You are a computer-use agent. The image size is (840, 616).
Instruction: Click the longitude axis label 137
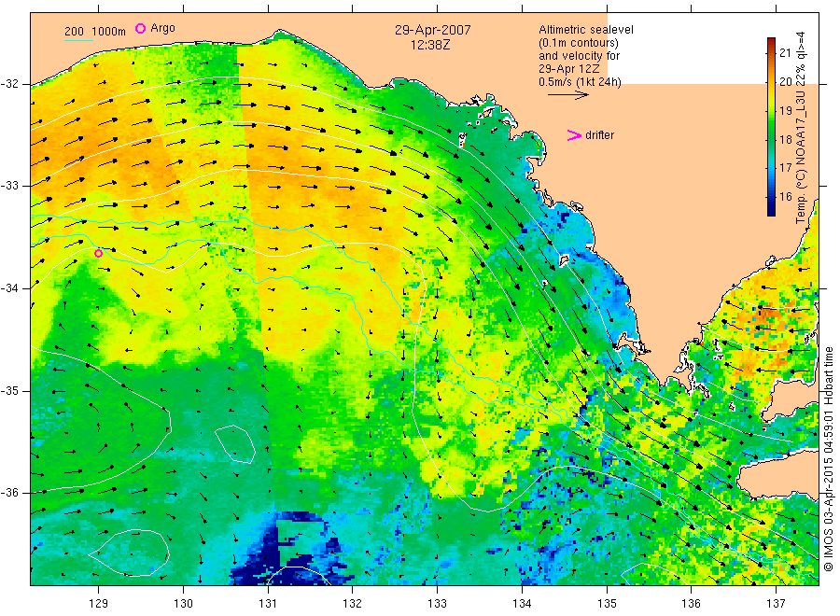click(776, 604)
